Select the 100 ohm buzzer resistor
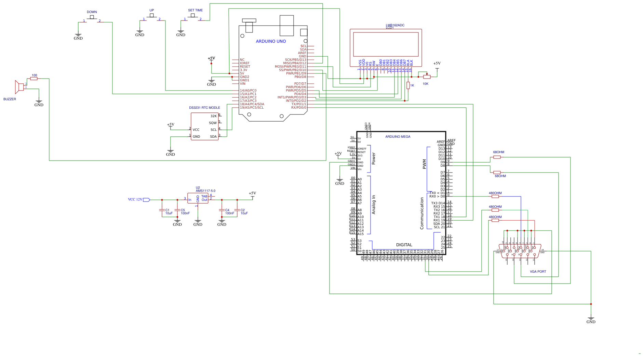Screen dimensions: 644x357 (x=34, y=79)
